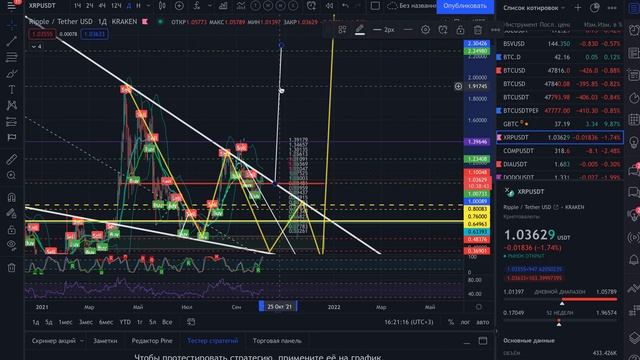Select the text annotation tool

click(11, 89)
